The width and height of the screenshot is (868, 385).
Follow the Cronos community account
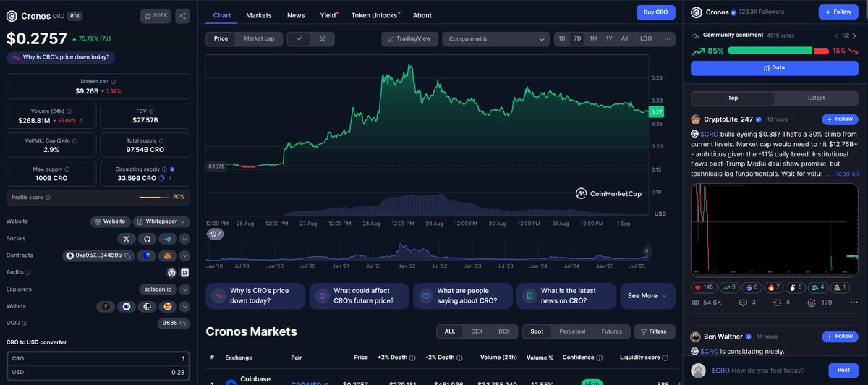pyautogui.click(x=838, y=12)
